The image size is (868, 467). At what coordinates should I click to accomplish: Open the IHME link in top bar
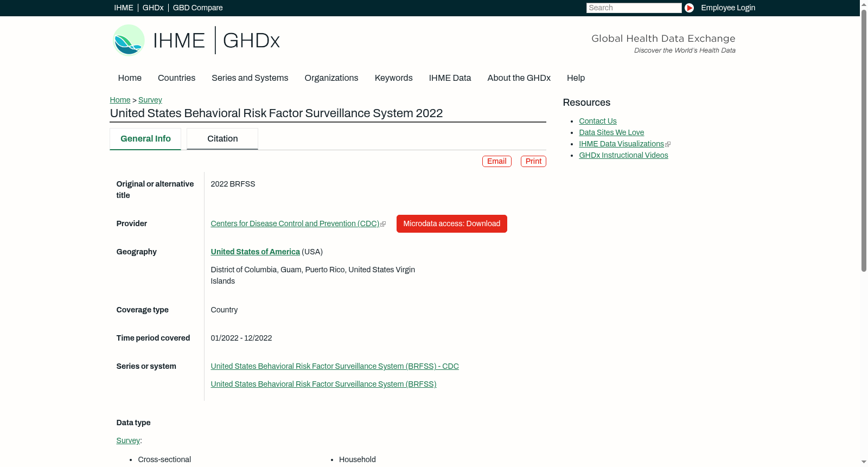(124, 8)
